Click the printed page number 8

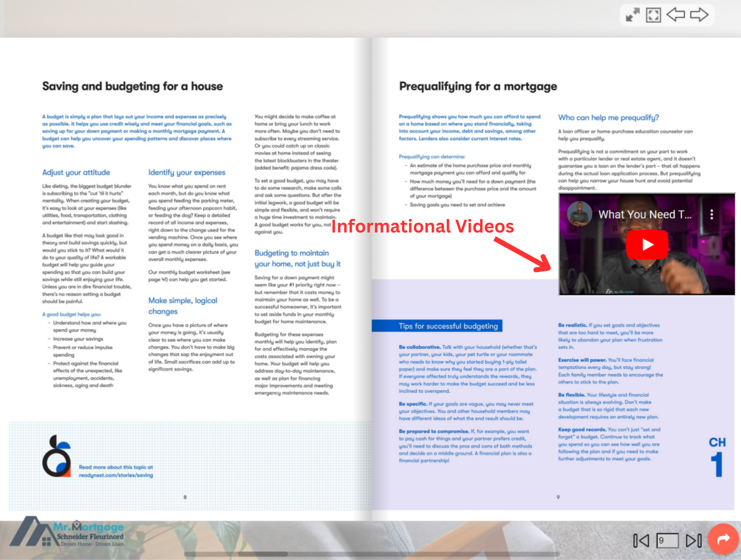(x=185, y=497)
